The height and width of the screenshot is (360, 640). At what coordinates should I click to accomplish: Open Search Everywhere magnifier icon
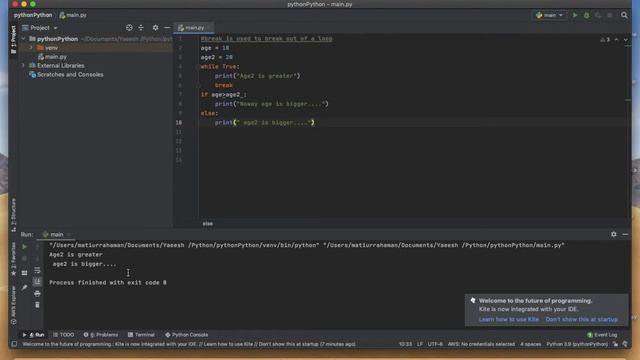(624, 15)
